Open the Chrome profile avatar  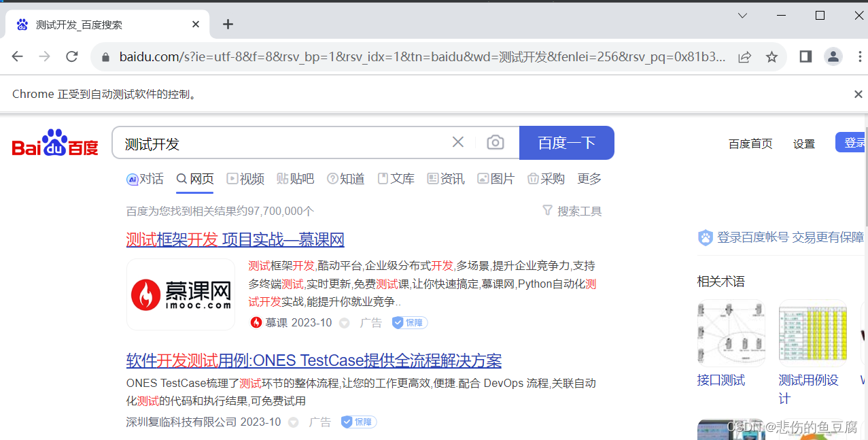[x=833, y=56]
